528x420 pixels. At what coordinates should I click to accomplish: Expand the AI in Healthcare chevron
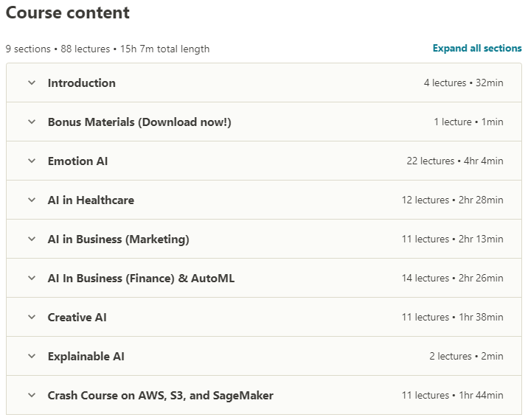point(32,200)
